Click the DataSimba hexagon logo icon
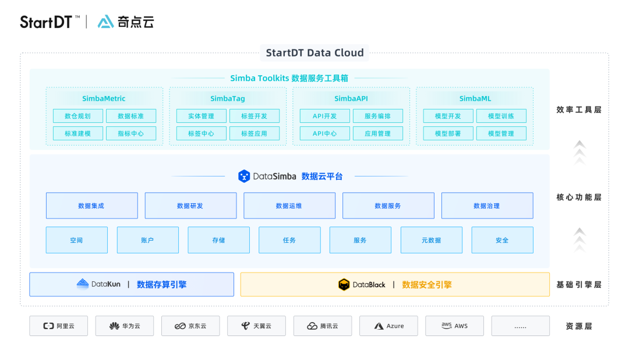The image size is (629, 364). point(244,176)
